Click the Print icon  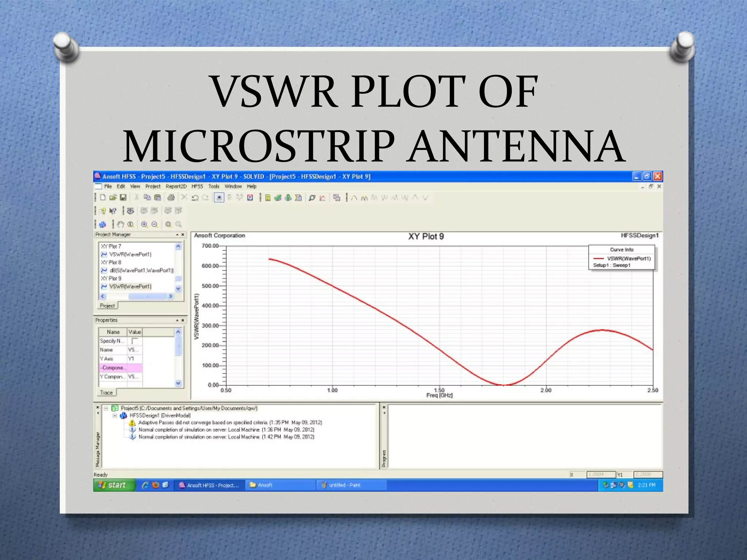(x=171, y=198)
